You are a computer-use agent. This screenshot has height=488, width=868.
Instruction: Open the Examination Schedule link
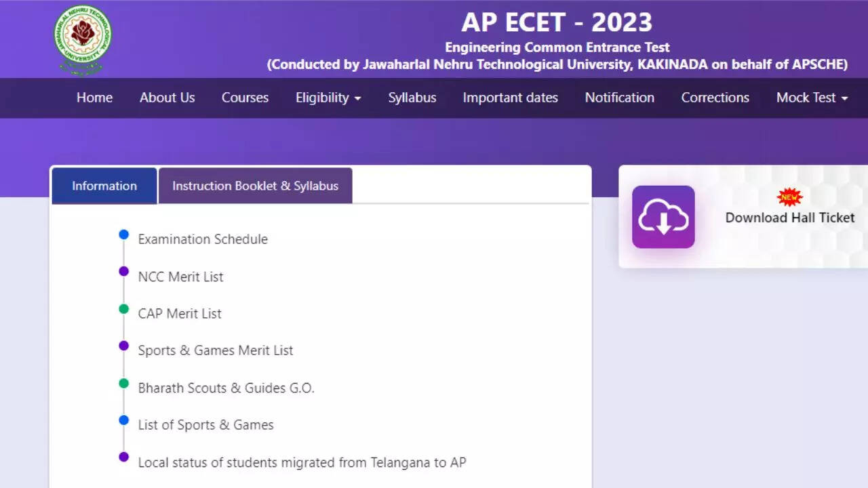coord(203,239)
